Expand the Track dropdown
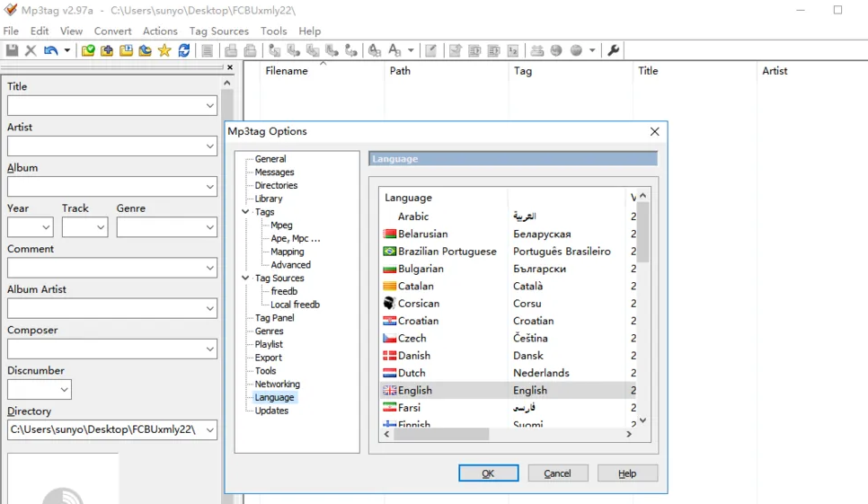 101,227
